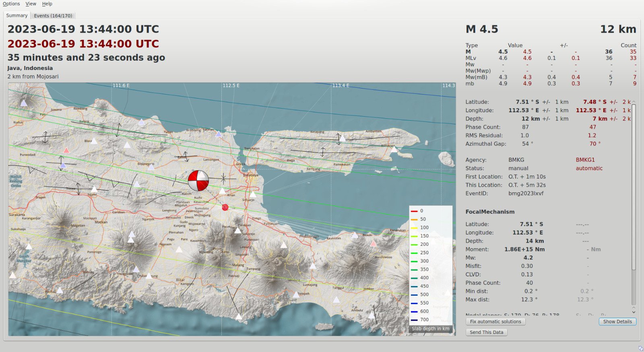Open the Options menu
Image resolution: width=644 pixels, height=352 pixels.
click(x=11, y=4)
